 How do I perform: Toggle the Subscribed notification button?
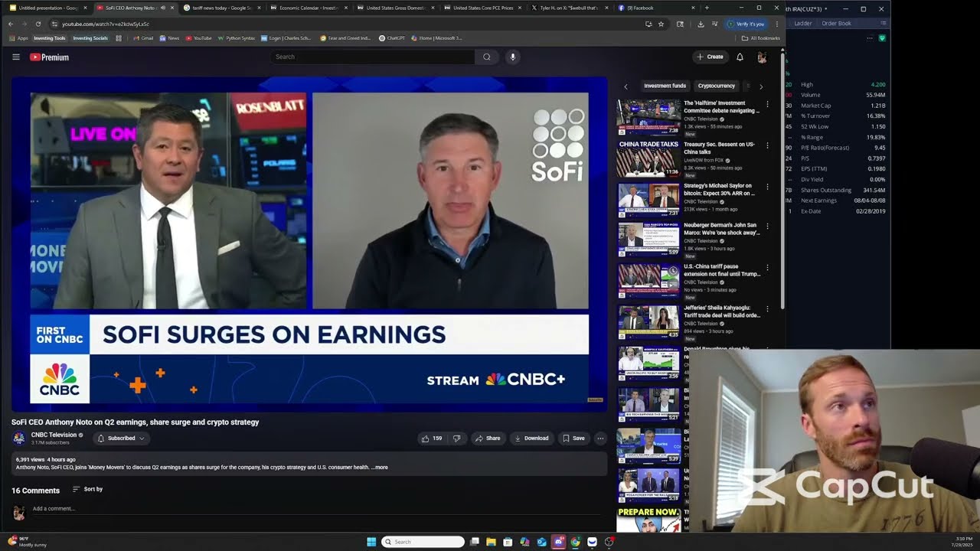pos(121,439)
